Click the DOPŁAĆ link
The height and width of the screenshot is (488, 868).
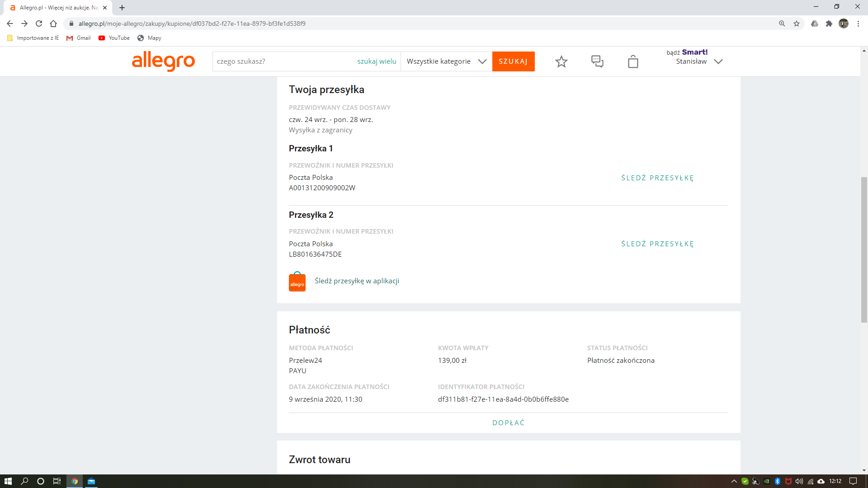(508, 423)
